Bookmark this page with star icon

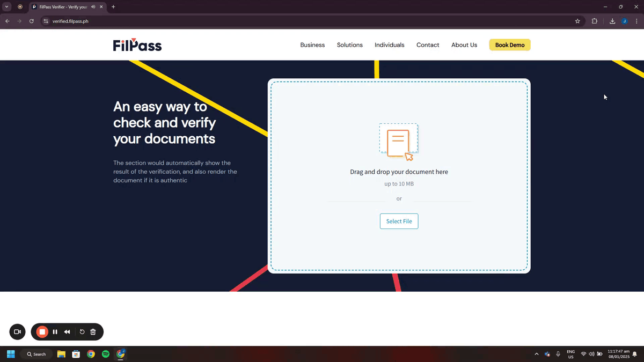[577, 21]
